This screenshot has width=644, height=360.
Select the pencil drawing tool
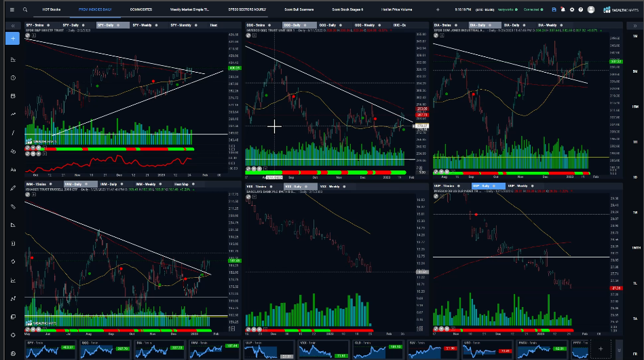(x=13, y=187)
